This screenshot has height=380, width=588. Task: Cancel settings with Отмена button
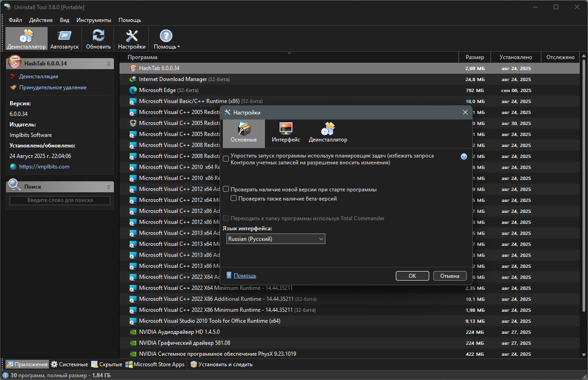[450, 276]
